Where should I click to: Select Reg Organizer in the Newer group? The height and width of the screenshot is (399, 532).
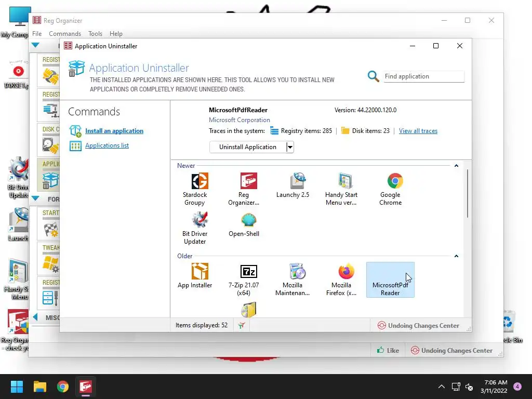(244, 189)
